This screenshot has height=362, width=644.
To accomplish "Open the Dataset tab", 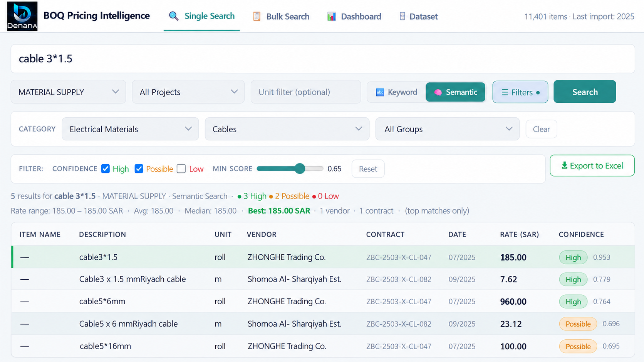I will (418, 16).
